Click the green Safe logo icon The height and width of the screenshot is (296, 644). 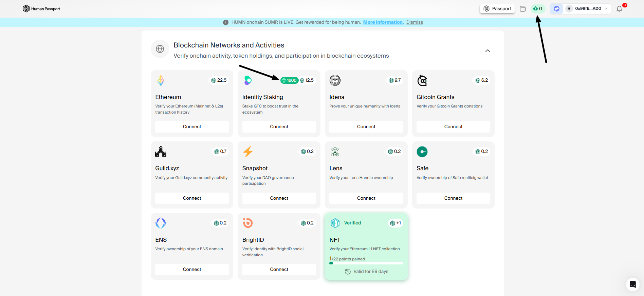422,152
